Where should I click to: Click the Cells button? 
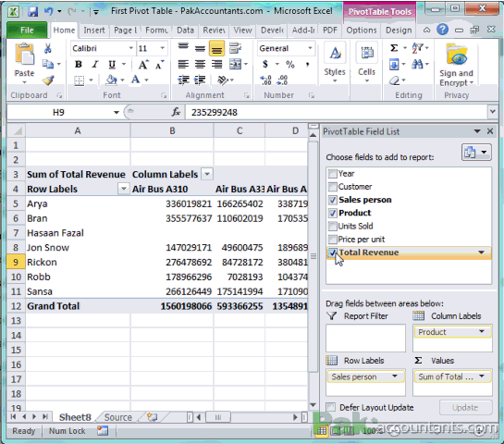coord(366,63)
